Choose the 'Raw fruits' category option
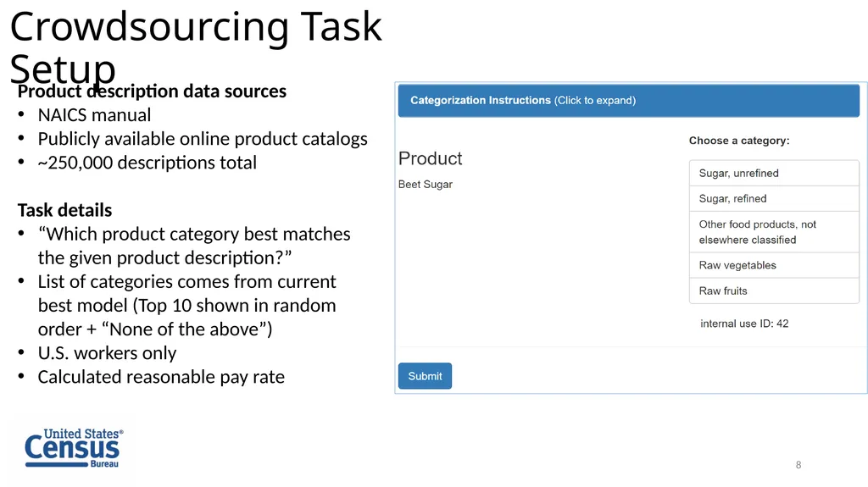This screenshot has width=868, height=487. (x=774, y=291)
